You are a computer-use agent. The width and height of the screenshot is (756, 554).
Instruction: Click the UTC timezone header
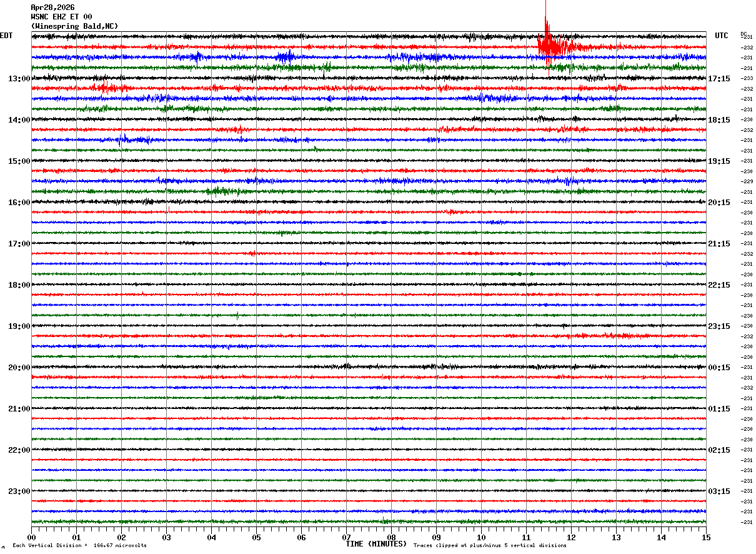pos(722,36)
